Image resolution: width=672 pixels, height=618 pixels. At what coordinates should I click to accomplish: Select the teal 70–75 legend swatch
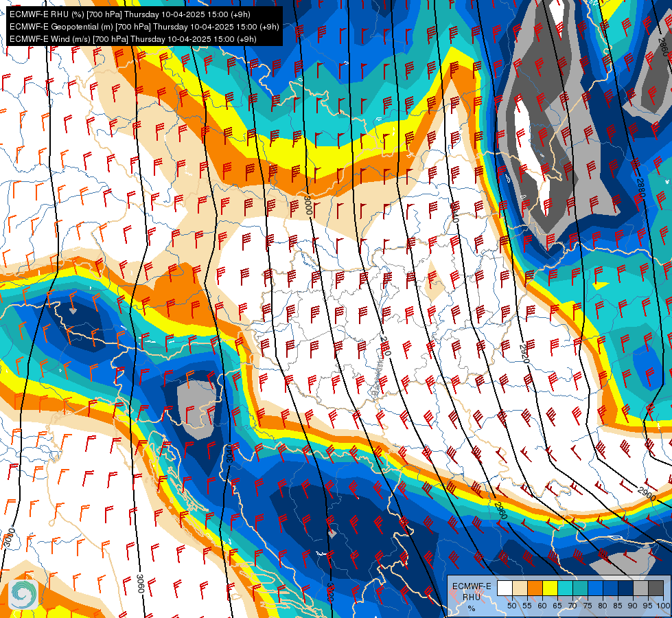[x=580, y=588]
